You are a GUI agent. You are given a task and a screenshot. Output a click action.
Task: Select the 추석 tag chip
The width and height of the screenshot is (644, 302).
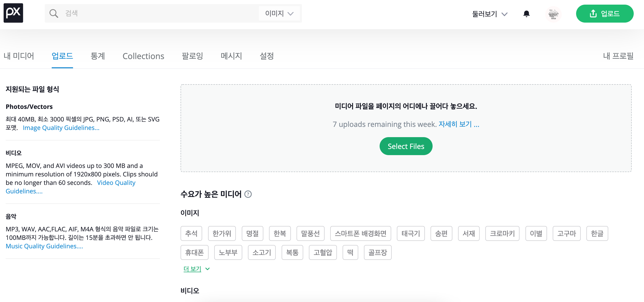pos(191,233)
